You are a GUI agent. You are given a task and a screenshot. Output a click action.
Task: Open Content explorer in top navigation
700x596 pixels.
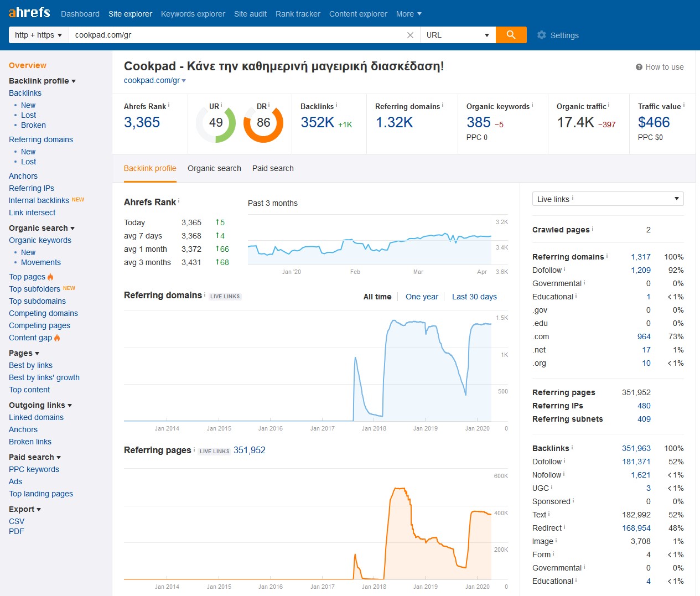(358, 14)
